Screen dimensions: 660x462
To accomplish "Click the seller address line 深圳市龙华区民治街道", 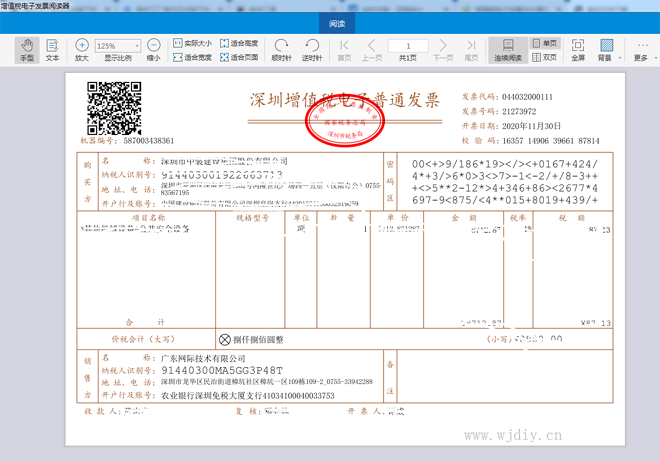I will pos(266,382).
